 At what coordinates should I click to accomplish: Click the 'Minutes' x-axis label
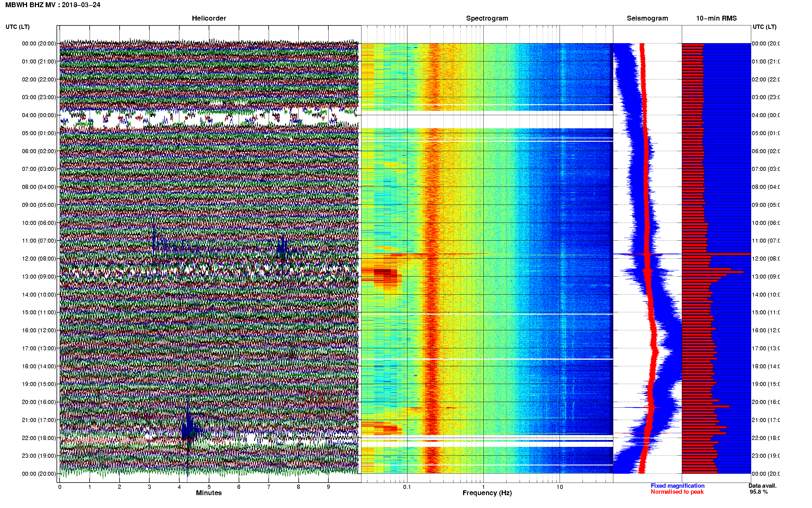(x=209, y=493)
